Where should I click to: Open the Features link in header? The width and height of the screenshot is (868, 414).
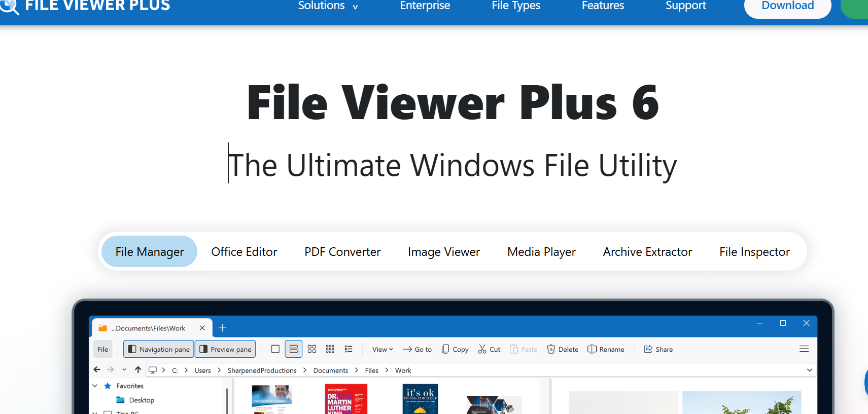pyautogui.click(x=603, y=6)
